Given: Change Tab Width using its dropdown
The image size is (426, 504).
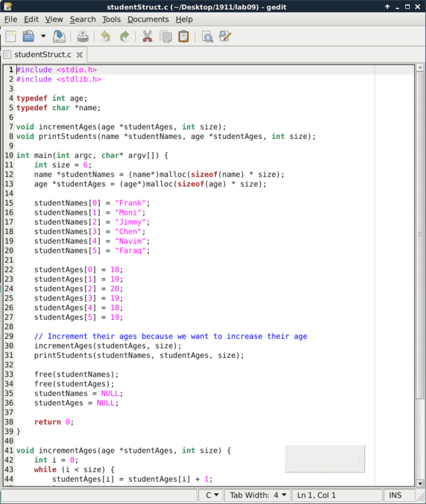Looking at the screenshot, I should click(x=257, y=495).
